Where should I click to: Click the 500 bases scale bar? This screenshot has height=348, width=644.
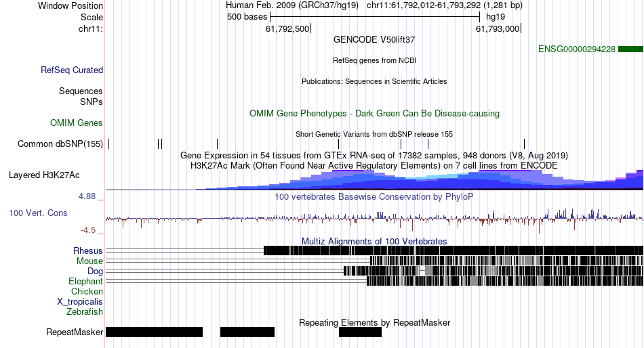pyautogui.click(x=375, y=17)
